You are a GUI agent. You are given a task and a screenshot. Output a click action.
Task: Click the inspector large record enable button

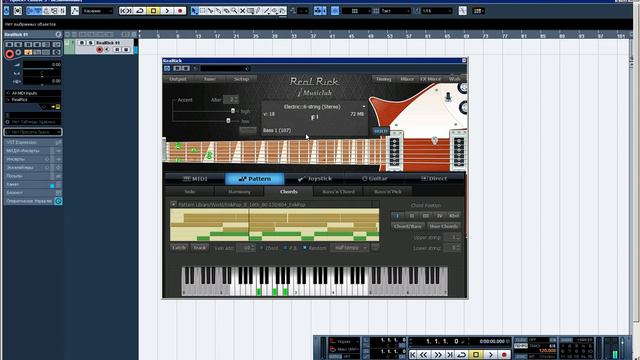tap(9, 53)
